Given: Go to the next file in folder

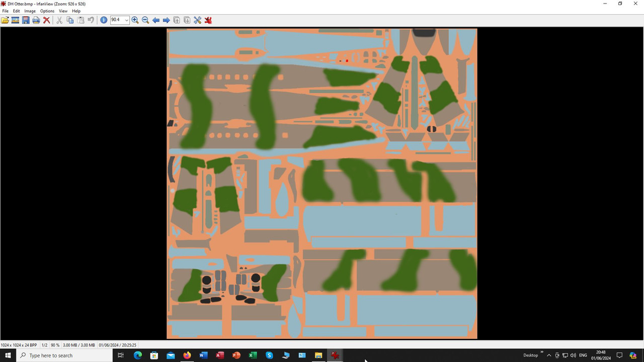Looking at the screenshot, I should (166, 20).
